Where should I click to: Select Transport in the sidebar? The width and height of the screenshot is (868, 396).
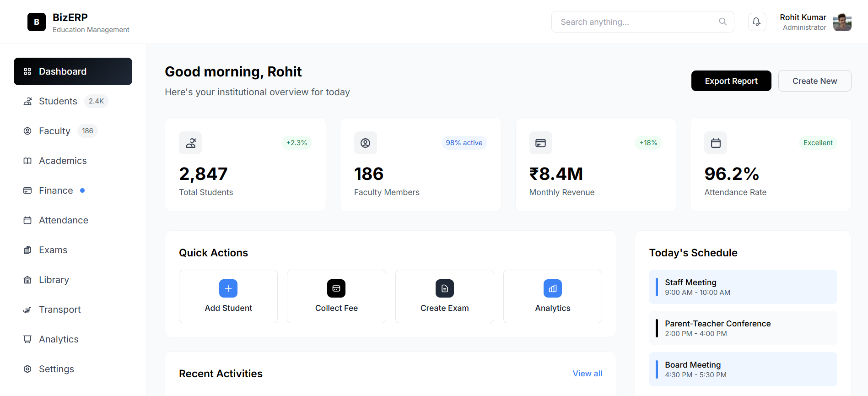[73, 309]
